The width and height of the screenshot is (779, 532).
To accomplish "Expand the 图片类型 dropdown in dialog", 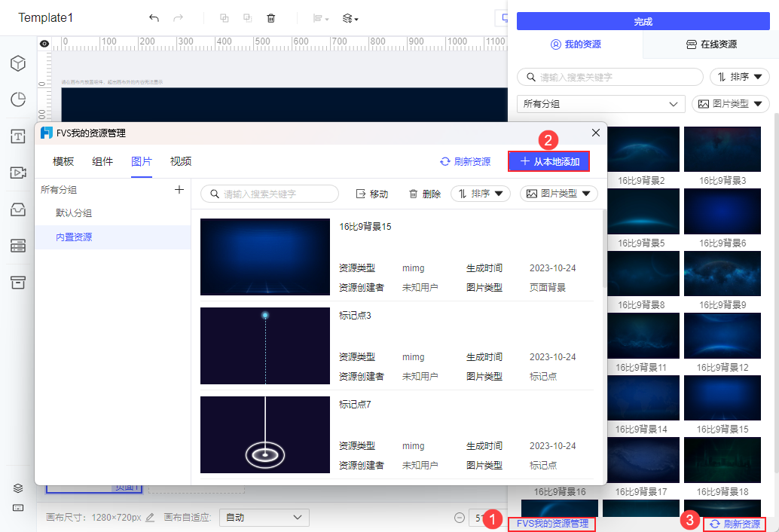I will [558, 194].
